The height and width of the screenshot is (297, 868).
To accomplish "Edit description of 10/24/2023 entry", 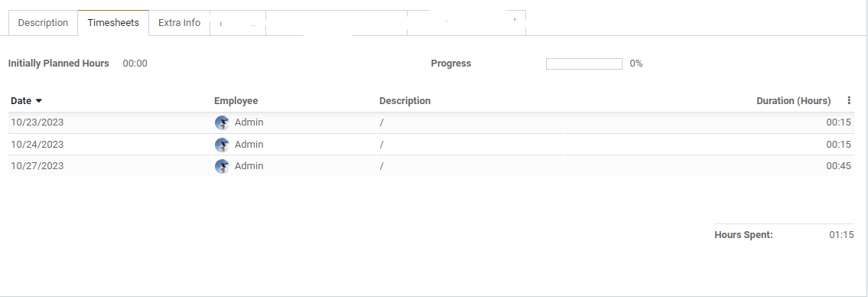I will (470, 145).
